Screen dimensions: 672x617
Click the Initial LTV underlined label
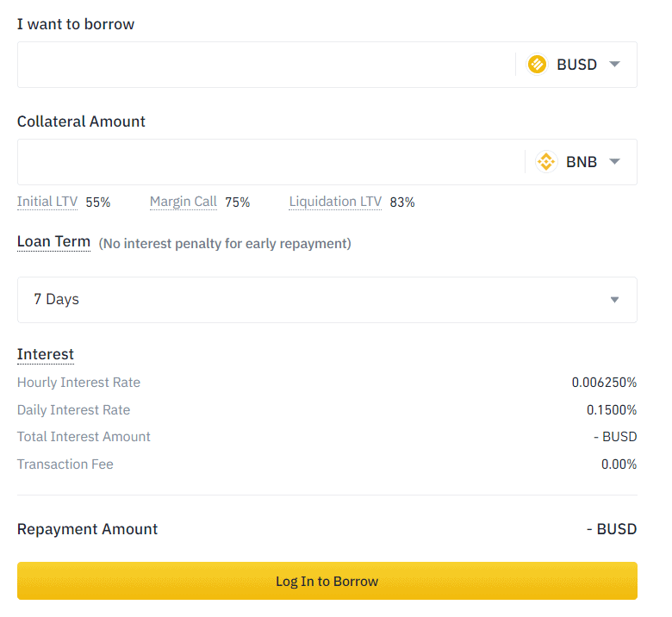(x=47, y=202)
